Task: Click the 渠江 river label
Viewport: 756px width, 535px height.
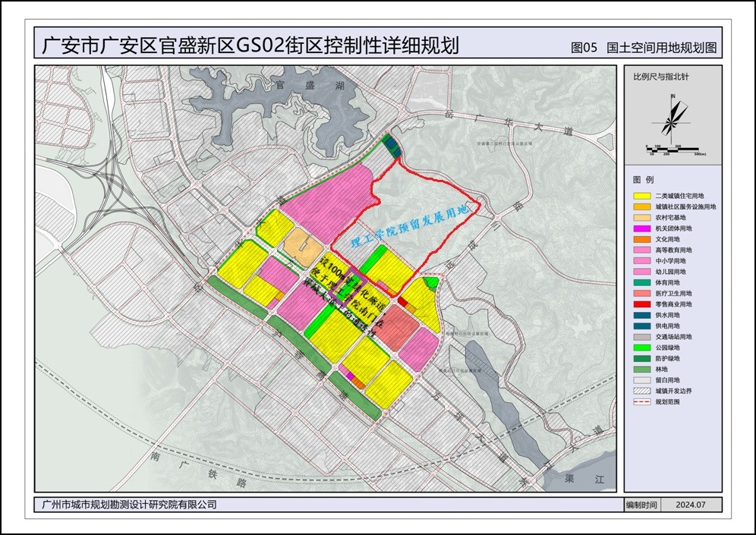Action: (584, 480)
